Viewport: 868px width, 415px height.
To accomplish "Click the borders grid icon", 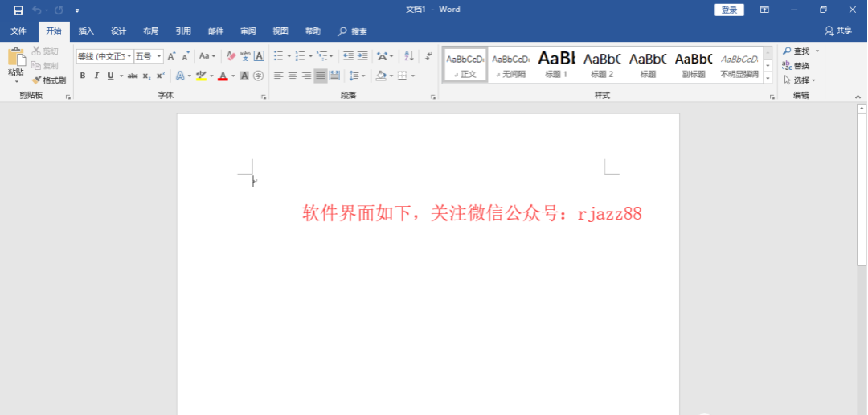I will (403, 76).
